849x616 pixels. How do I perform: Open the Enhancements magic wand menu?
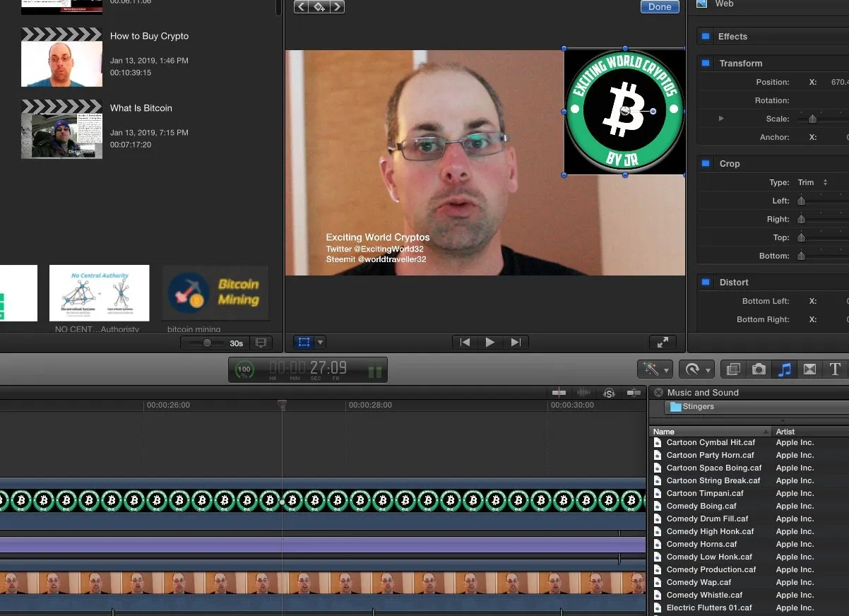655,369
